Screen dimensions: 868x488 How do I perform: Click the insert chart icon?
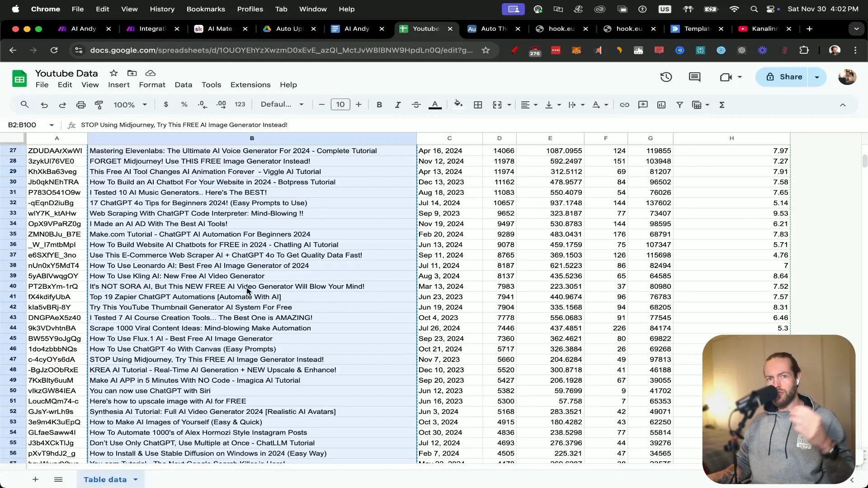coord(661,105)
